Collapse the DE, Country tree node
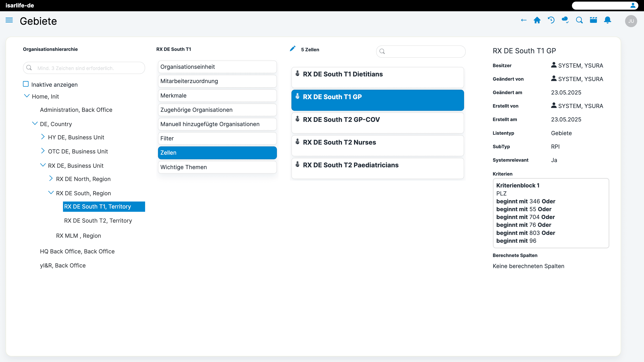 coord(35,123)
